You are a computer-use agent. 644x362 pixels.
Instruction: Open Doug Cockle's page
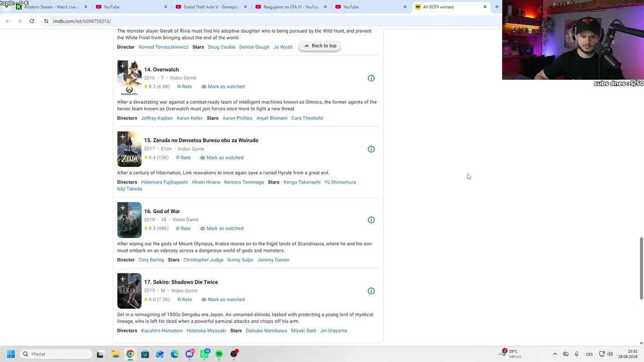222,47
